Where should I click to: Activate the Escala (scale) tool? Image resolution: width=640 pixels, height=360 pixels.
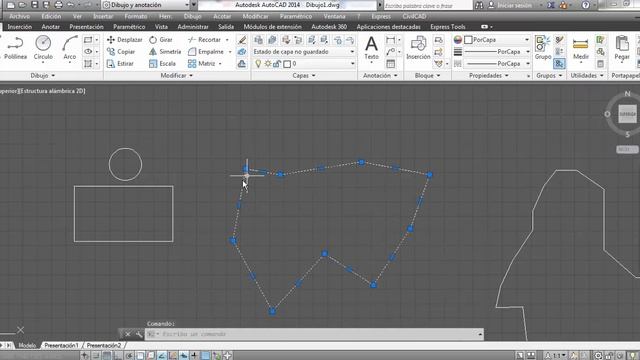coord(162,64)
